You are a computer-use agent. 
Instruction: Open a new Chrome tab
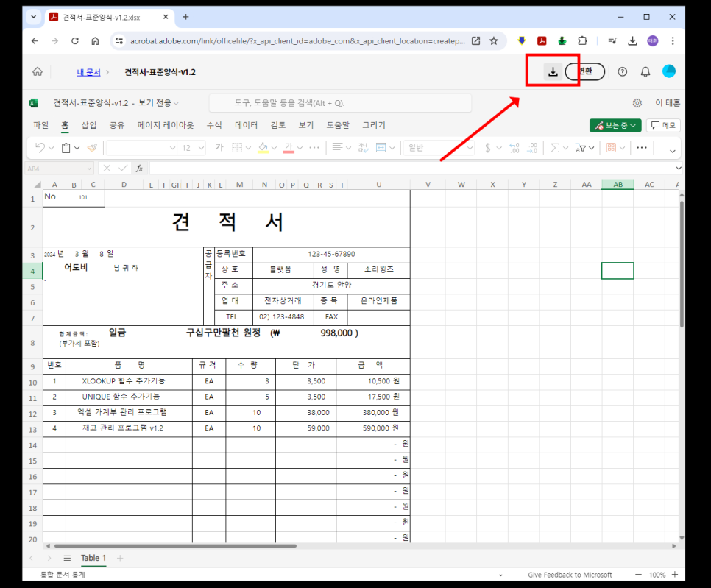tap(185, 17)
